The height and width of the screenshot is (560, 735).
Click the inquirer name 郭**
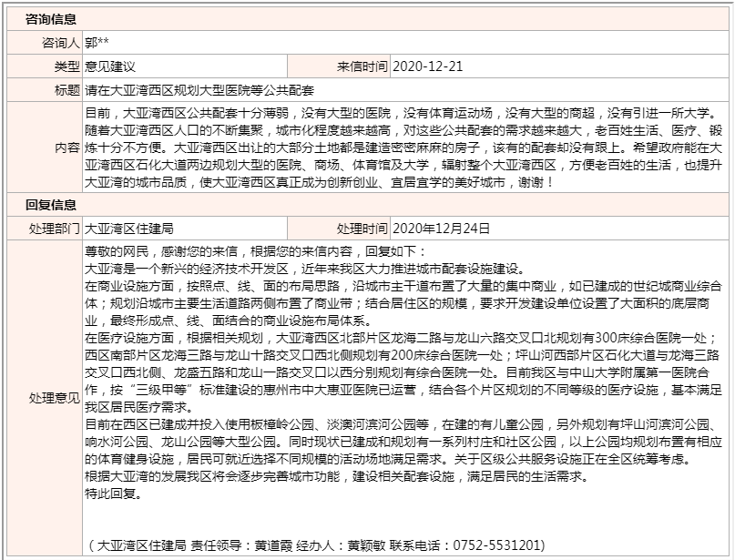[97, 43]
